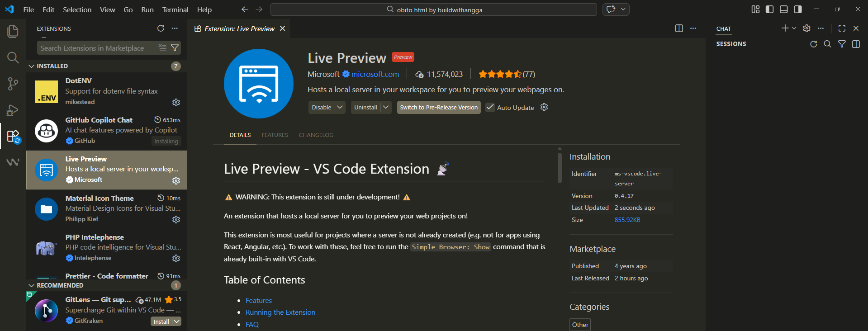Refresh the extensions list

161,28
